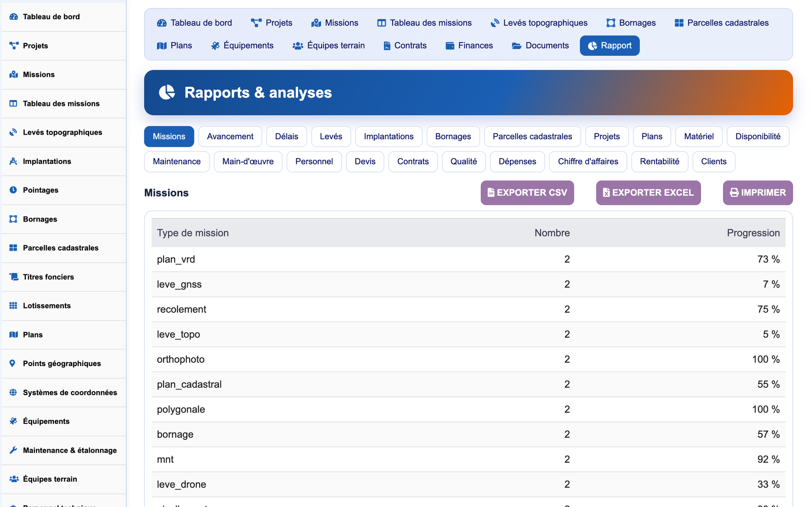Switch to the Matériel report tab
Image resolution: width=812 pixels, height=507 pixels.
tap(699, 136)
